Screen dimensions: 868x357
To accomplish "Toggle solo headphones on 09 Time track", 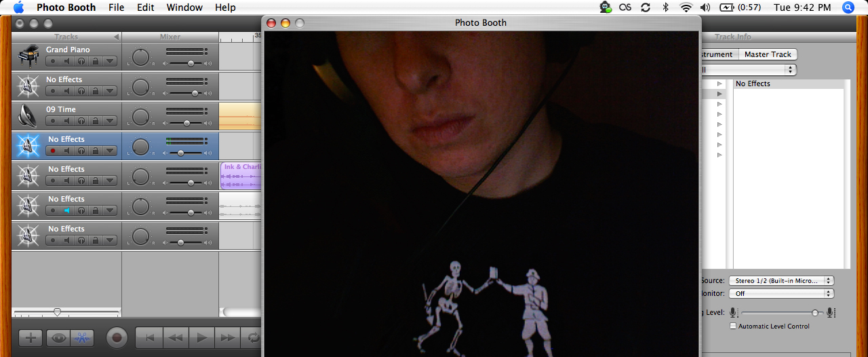I will pyautogui.click(x=81, y=121).
